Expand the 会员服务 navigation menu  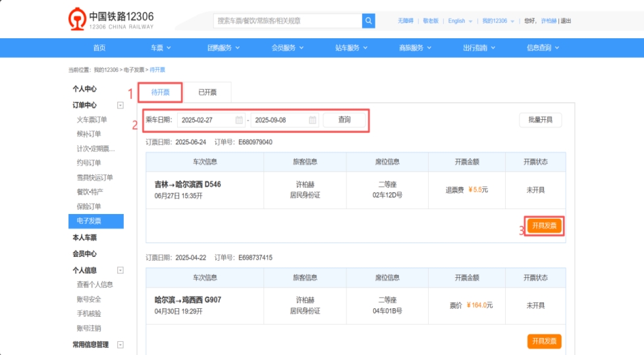[288, 47]
